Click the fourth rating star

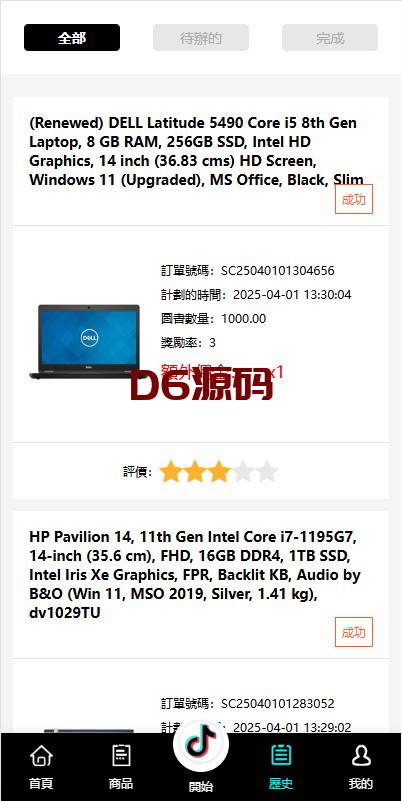tap(243, 472)
